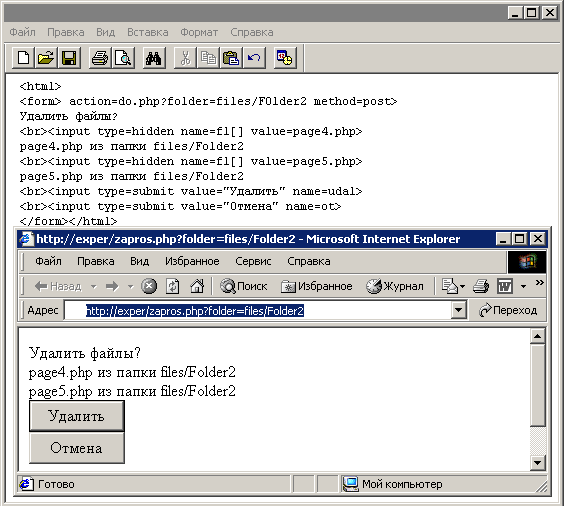The height and width of the screenshot is (506, 564).
Task: Save the document using the floppy disk icon
Action: pos(69,58)
